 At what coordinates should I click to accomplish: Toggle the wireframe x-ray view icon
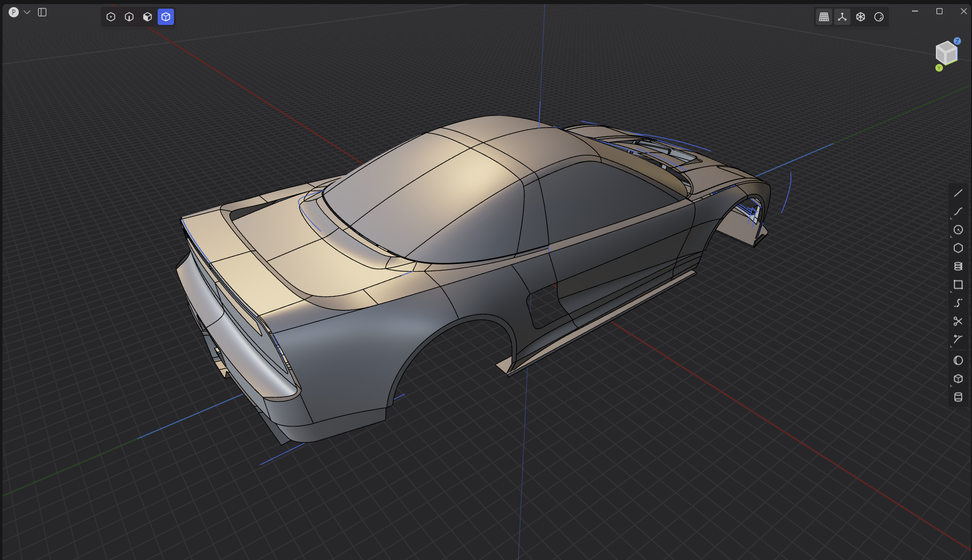click(861, 17)
